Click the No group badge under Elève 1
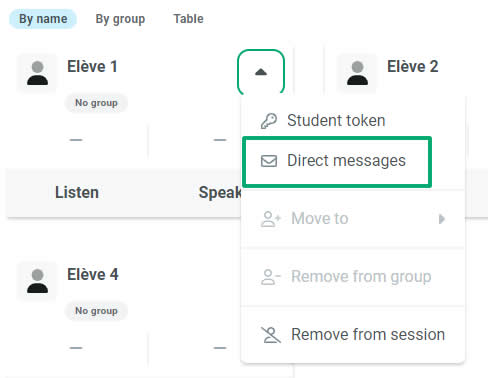The height and width of the screenshot is (378, 488). (96, 103)
